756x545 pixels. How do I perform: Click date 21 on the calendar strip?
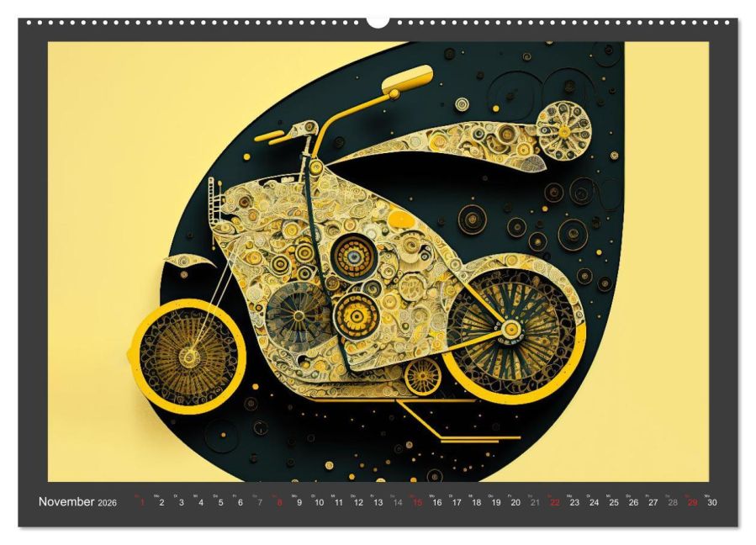[x=535, y=503]
